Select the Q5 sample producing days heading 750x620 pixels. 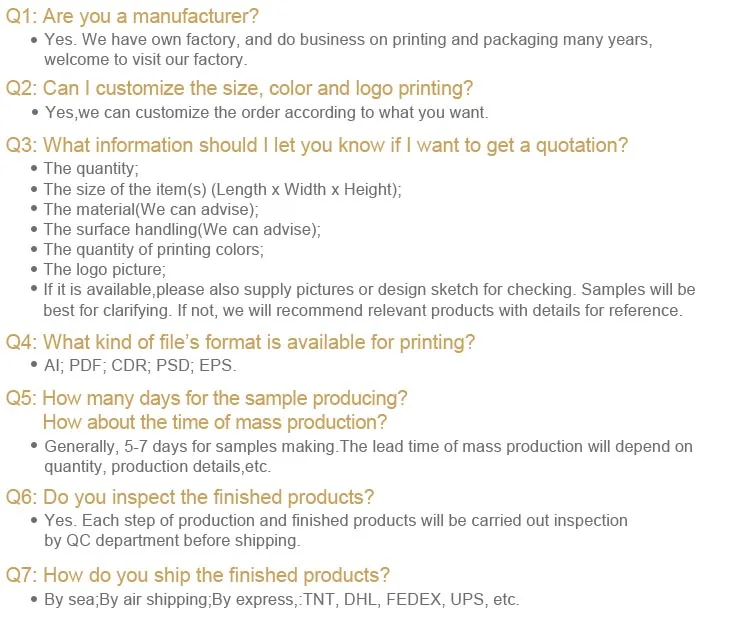click(206, 398)
